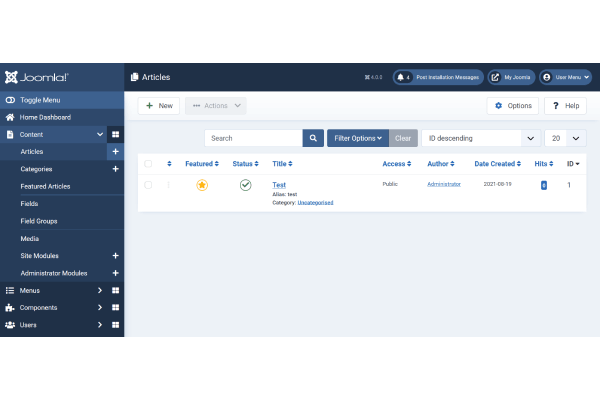This screenshot has width=600, height=400.
Task: Expand the Filter Options panel
Action: tap(358, 138)
